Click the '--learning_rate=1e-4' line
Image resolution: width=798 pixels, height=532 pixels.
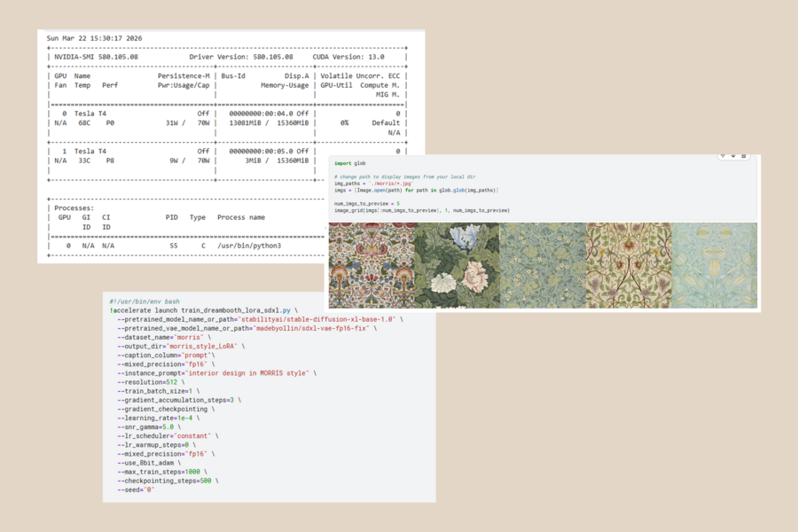pos(159,418)
